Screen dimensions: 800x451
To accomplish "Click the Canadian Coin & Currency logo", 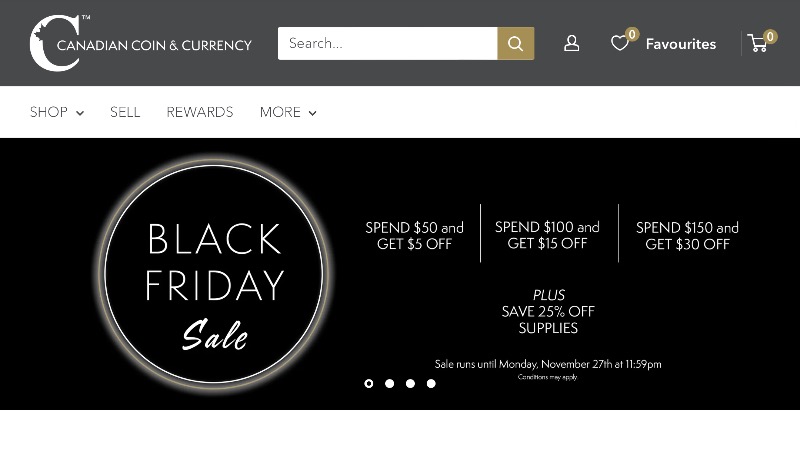I will tap(140, 43).
